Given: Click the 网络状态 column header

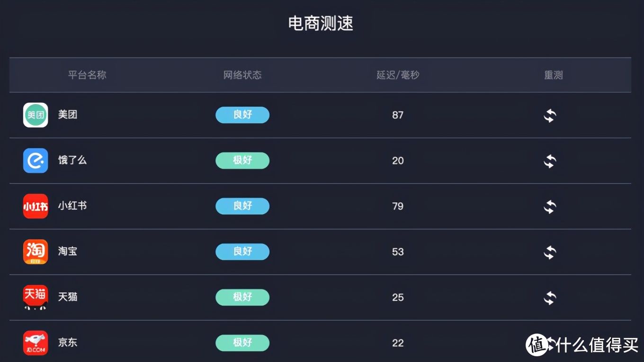Looking at the screenshot, I should (x=242, y=75).
